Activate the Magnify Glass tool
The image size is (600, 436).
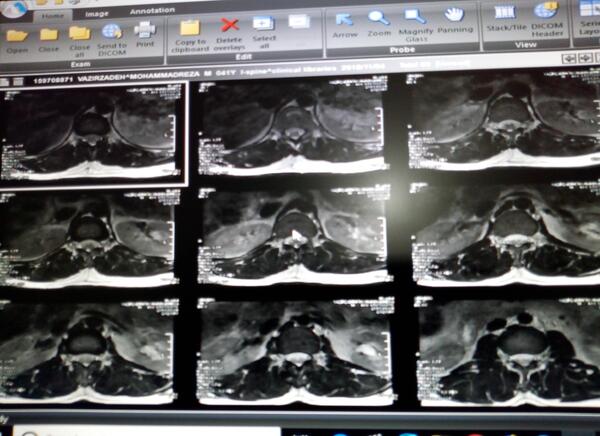coord(415,16)
